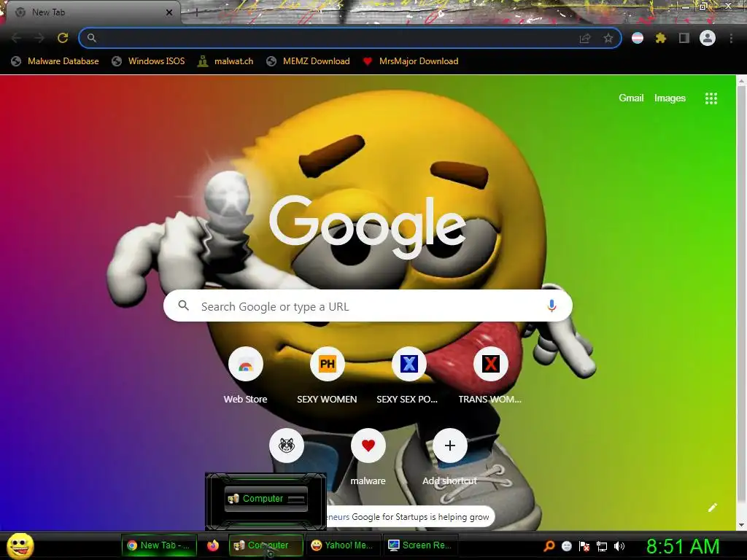
Task: Open the malware heart shortcut
Action: pos(368,446)
